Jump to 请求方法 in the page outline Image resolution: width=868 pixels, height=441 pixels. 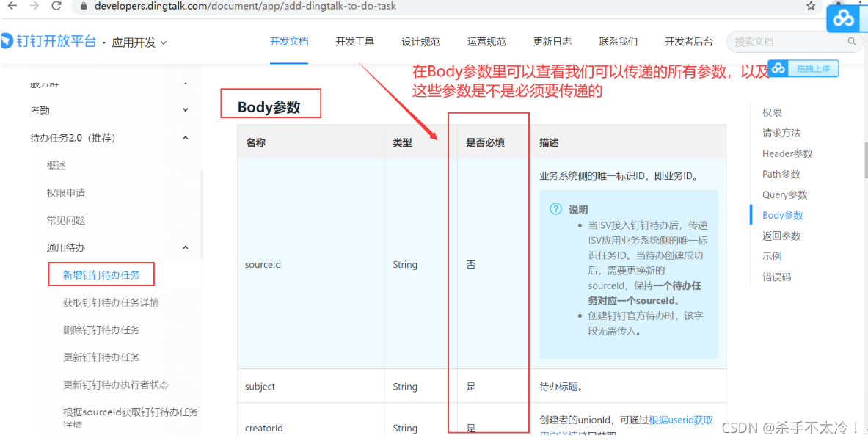pos(781,133)
